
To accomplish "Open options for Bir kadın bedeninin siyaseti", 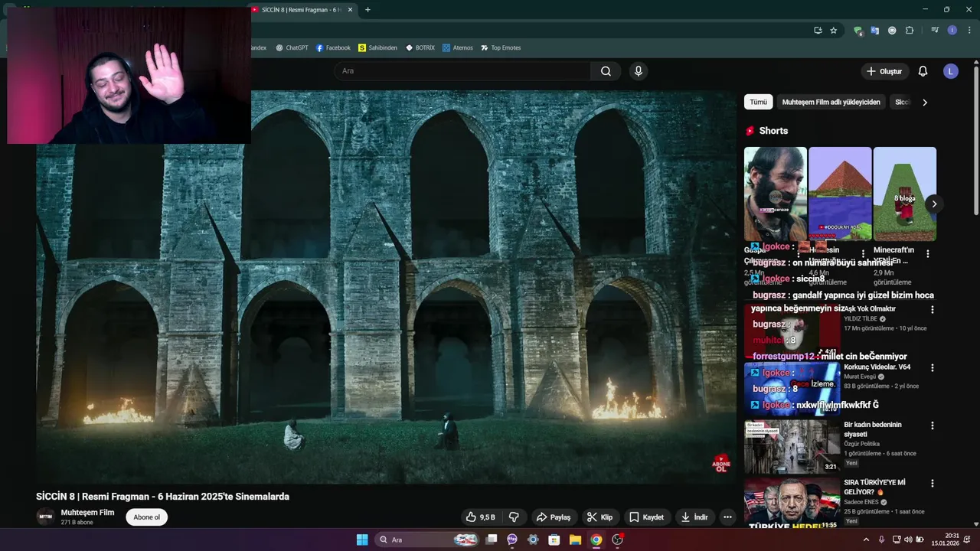I will pyautogui.click(x=933, y=425).
